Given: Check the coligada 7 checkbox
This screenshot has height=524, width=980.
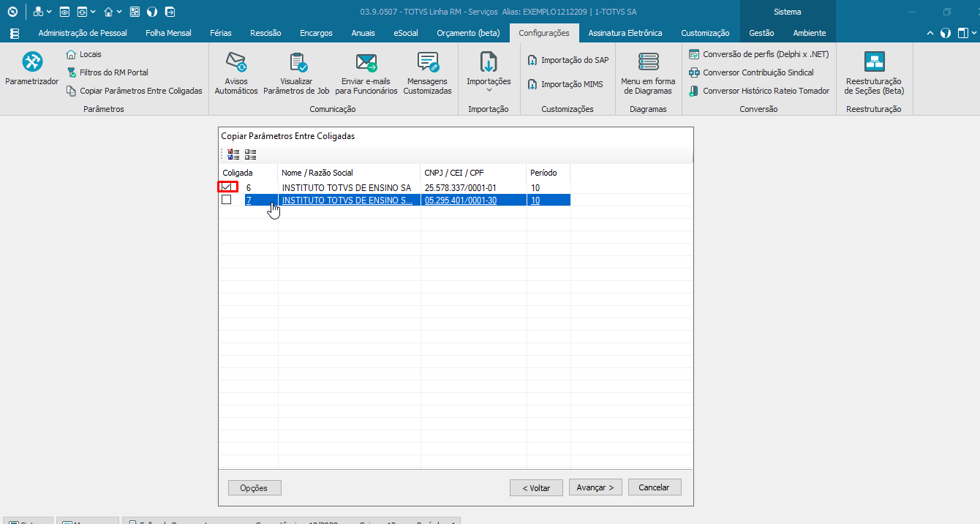Looking at the screenshot, I should pyautogui.click(x=227, y=200).
